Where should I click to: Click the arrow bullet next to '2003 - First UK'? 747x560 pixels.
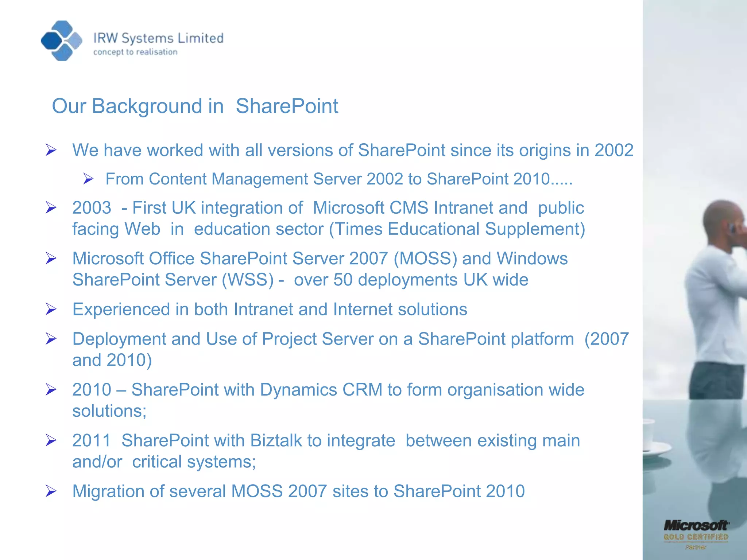point(51,207)
